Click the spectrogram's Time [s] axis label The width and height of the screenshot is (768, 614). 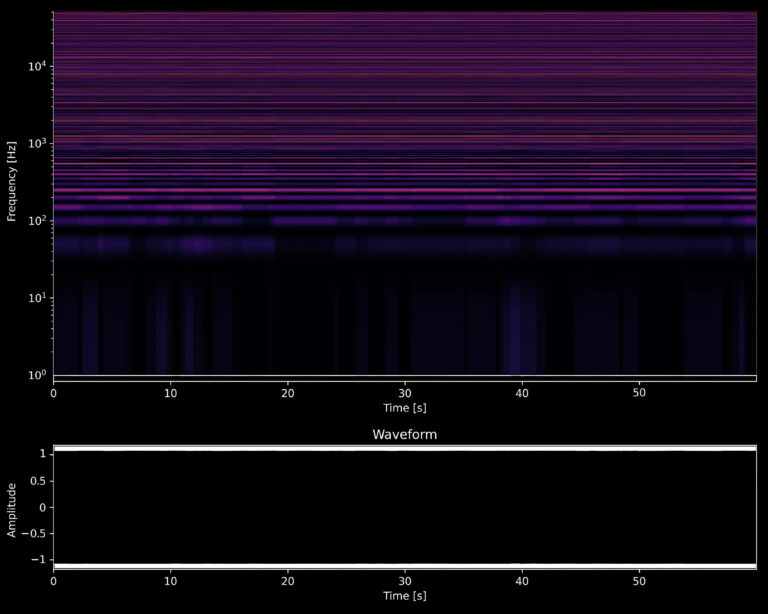(x=404, y=408)
